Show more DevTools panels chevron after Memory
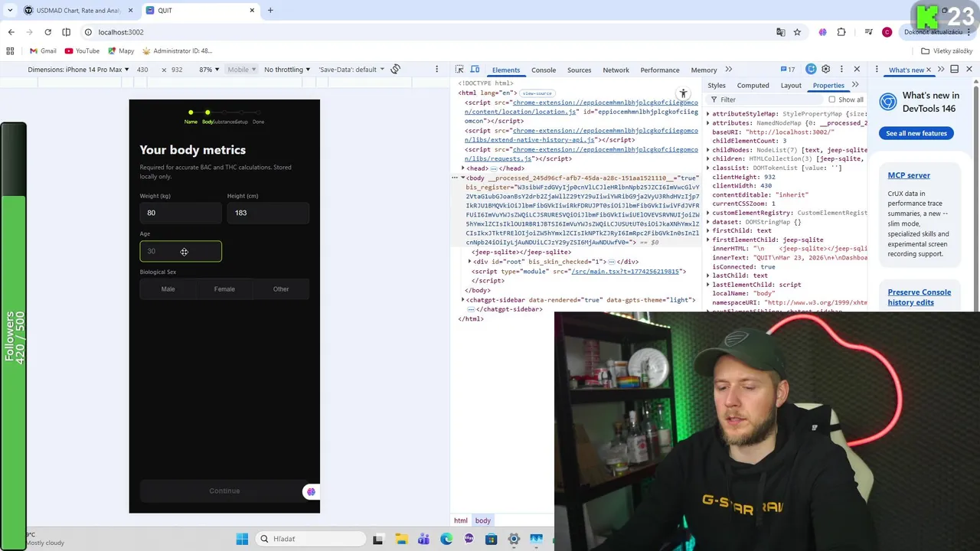 pos(728,70)
